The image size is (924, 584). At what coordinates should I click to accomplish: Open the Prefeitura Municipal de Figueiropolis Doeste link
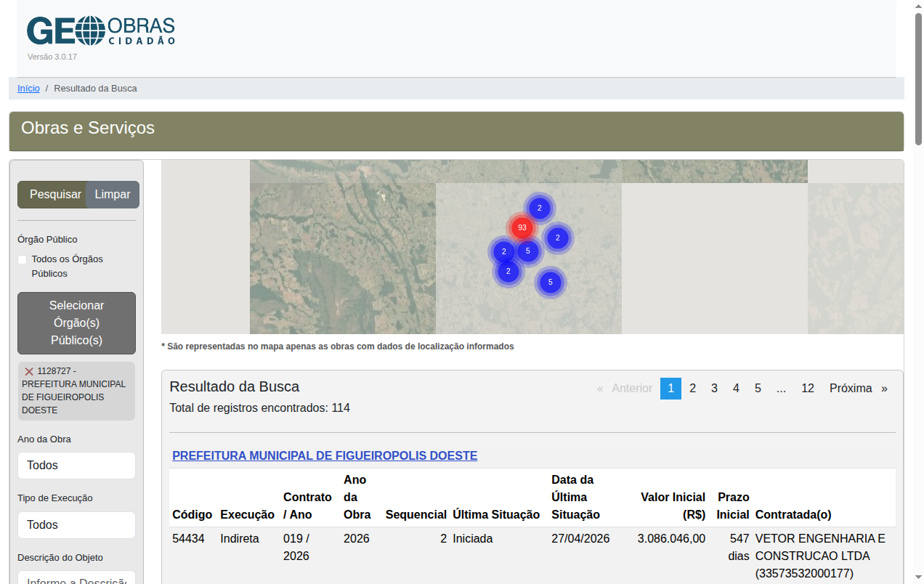(325, 456)
